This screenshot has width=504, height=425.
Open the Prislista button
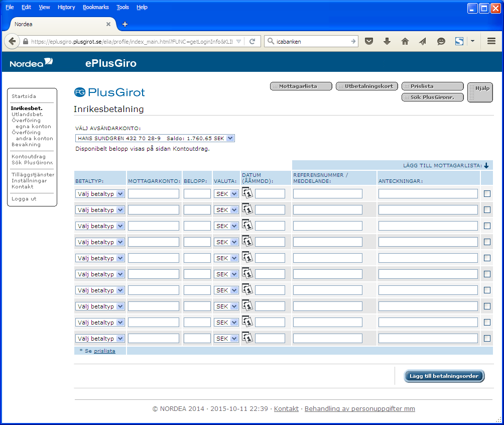coord(433,86)
